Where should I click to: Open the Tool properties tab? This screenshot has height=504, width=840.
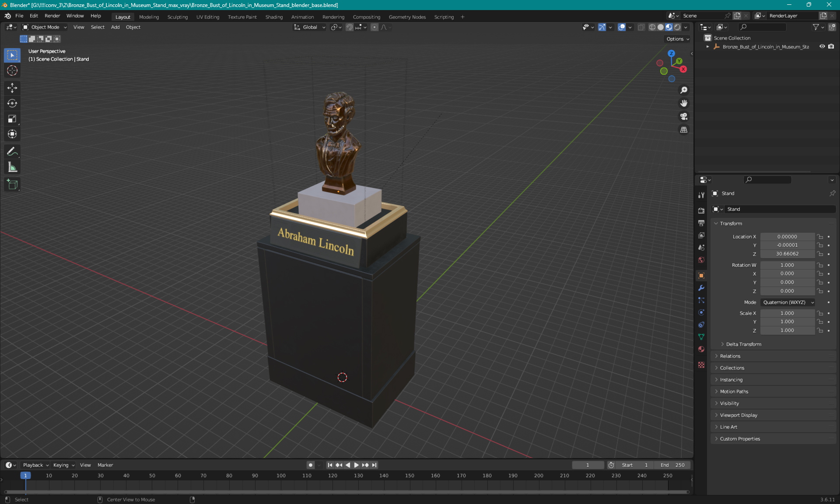[701, 195]
